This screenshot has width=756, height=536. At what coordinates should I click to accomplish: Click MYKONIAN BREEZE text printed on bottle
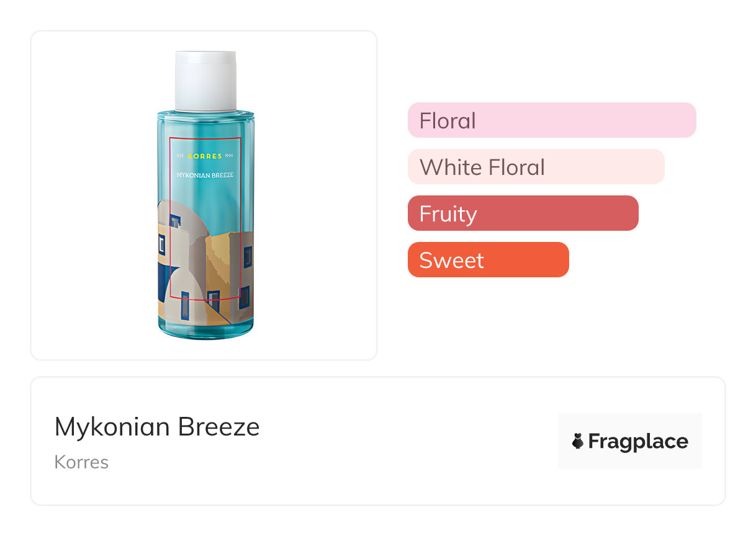205,175
